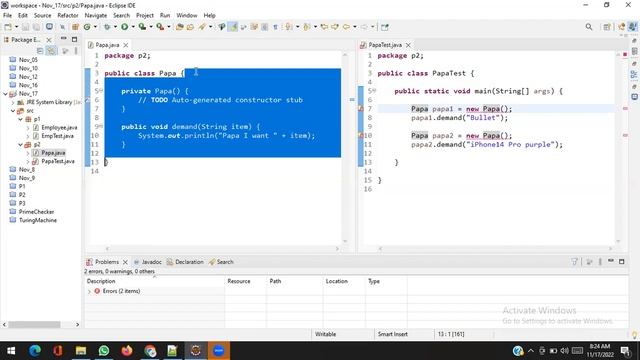640x360 pixels.
Task: Open File Explorer from the taskbar
Action: [81, 351]
